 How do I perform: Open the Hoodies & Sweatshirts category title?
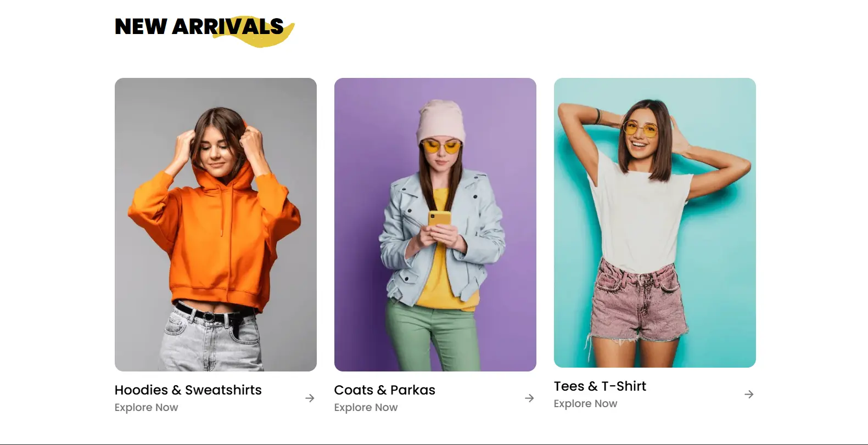pyautogui.click(x=188, y=390)
